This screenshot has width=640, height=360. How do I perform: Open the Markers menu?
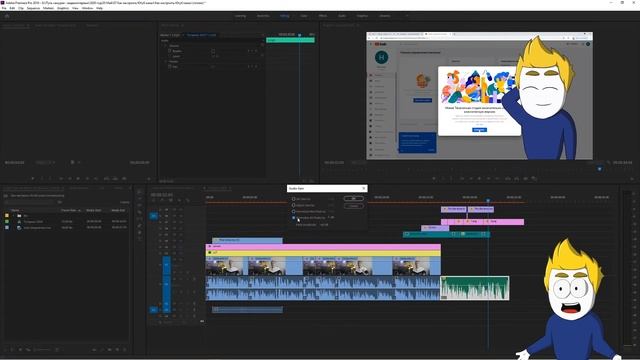click(x=48, y=8)
